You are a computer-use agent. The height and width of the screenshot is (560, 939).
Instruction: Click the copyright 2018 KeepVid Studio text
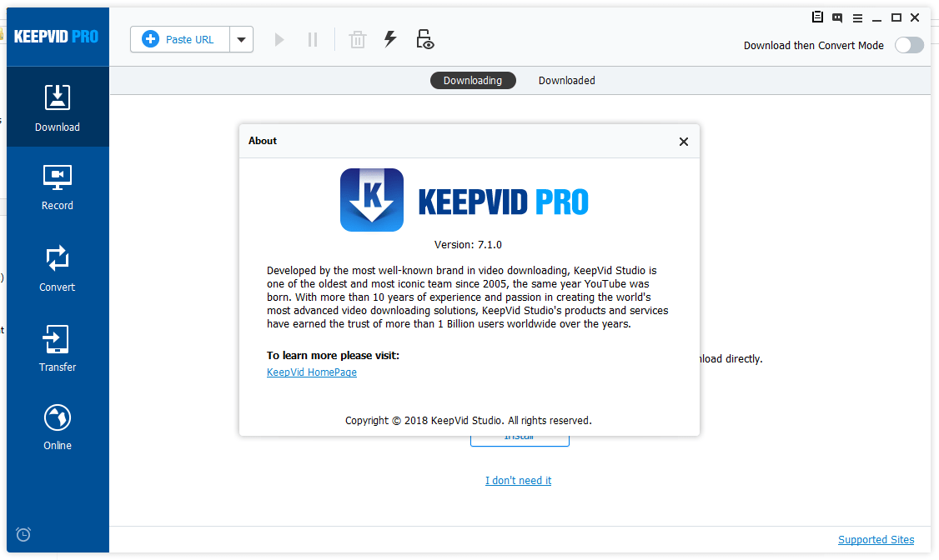[x=469, y=421]
